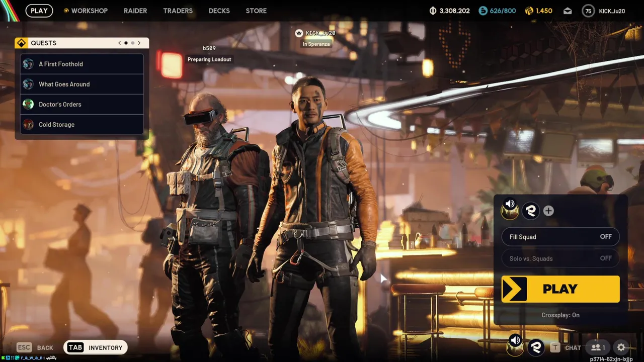The height and width of the screenshot is (362, 644).
Task: Go to next quests page arrow
Action: point(139,43)
